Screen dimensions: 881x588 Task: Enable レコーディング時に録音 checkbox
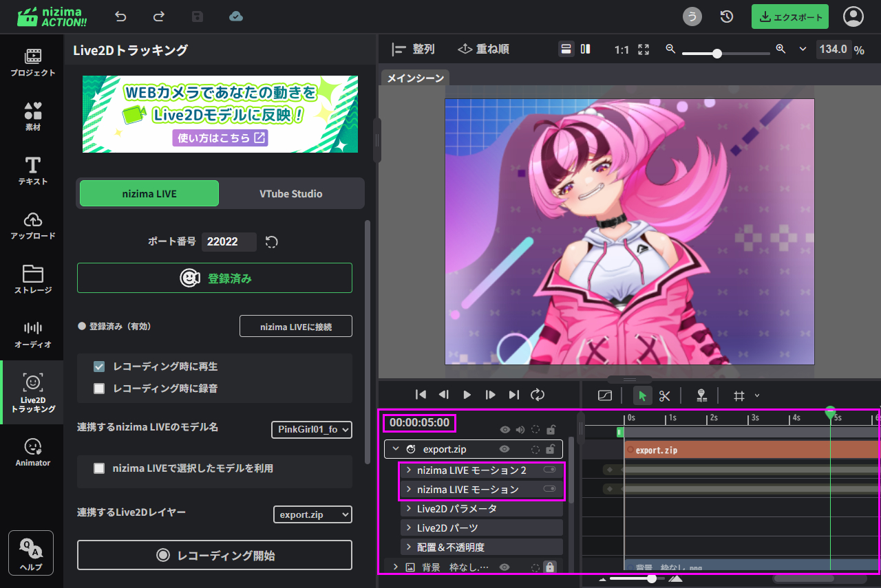(x=99, y=389)
